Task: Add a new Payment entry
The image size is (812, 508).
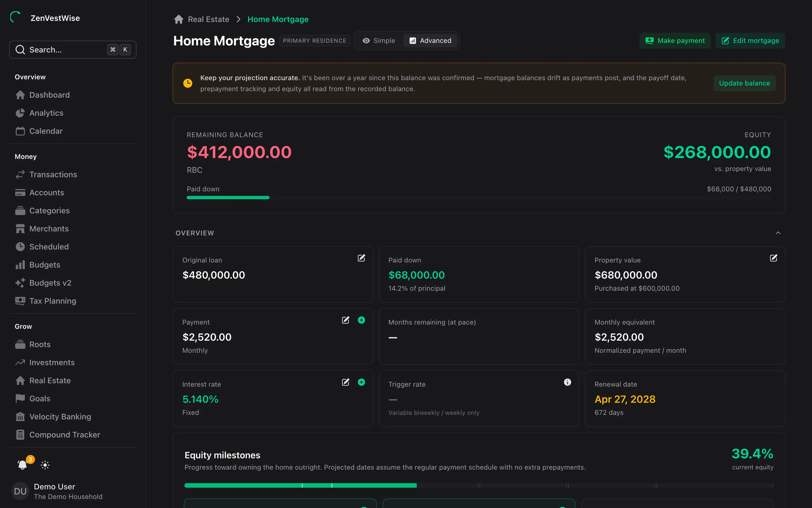Action: [x=361, y=320]
